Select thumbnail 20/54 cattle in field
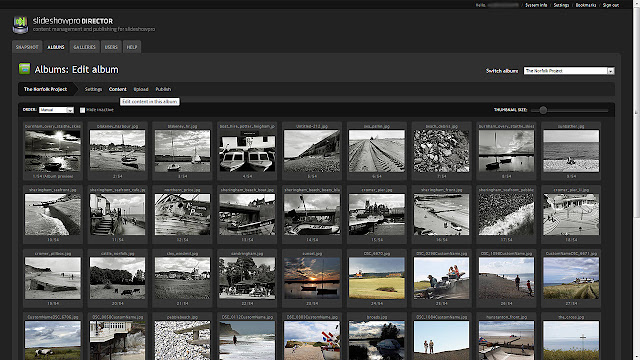This screenshot has height=360, width=640. (x=117, y=278)
